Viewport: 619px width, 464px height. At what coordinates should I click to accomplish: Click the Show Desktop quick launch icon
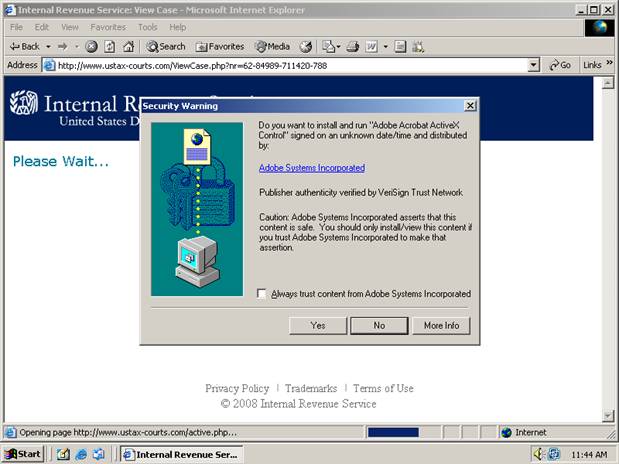[x=99, y=455]
